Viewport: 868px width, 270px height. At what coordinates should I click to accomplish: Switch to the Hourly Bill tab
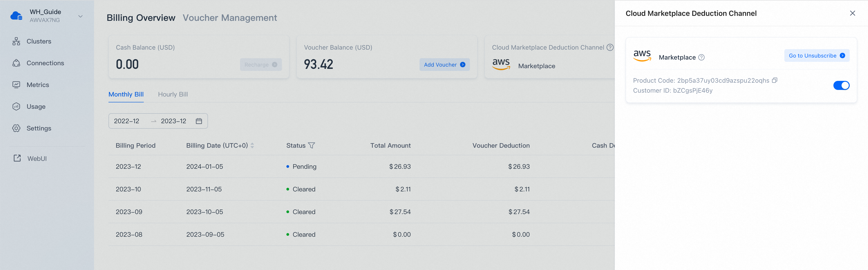[173, 94]
